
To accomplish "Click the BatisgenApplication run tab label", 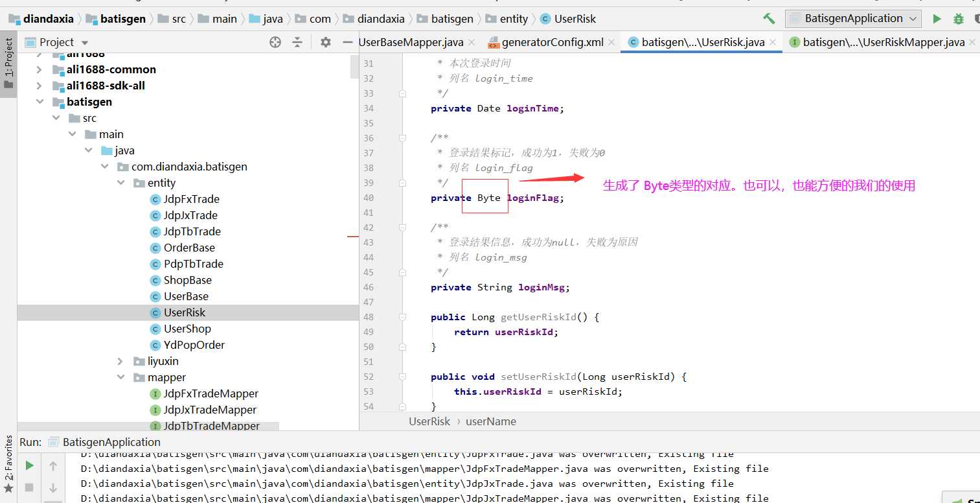I will pos(111,442).
